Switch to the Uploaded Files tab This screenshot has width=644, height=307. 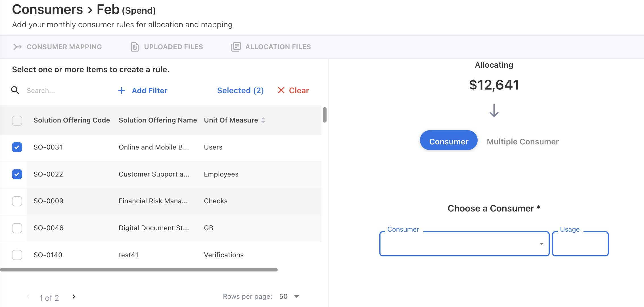[x=173, y=47]
